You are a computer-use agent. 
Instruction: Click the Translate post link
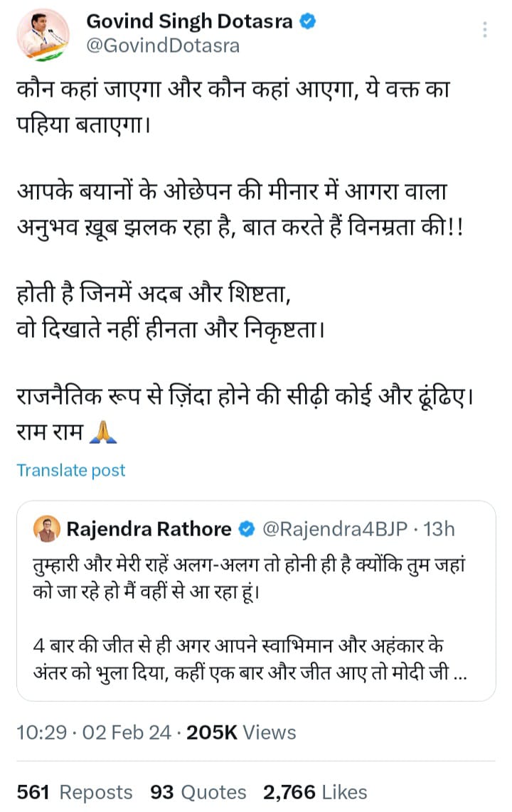click(70, 469)
